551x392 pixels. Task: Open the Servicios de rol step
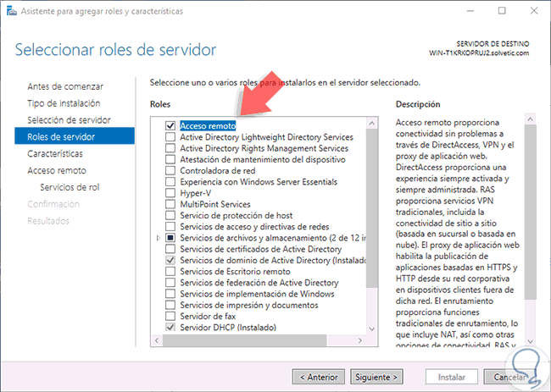[70, 187]
